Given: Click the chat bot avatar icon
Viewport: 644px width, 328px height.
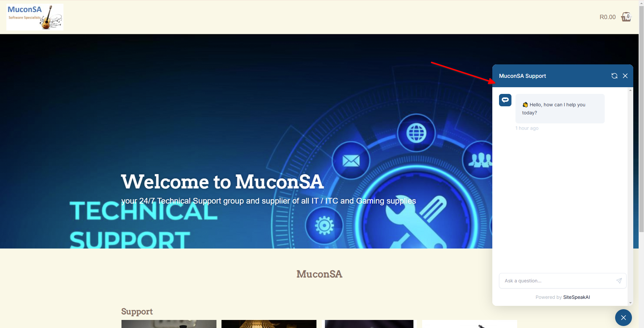Looking at the screenshot, I should point(505,100).
